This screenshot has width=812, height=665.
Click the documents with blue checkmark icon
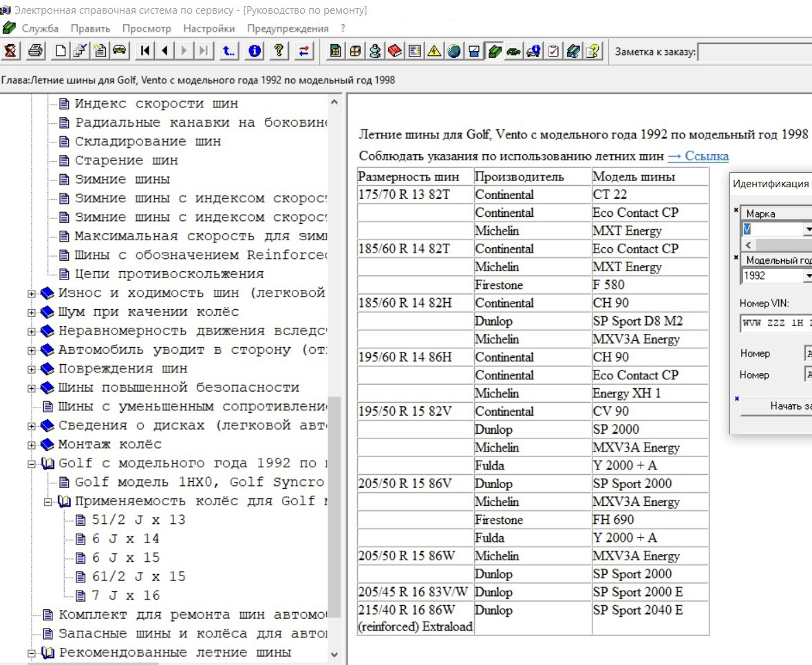pos(80,51)
